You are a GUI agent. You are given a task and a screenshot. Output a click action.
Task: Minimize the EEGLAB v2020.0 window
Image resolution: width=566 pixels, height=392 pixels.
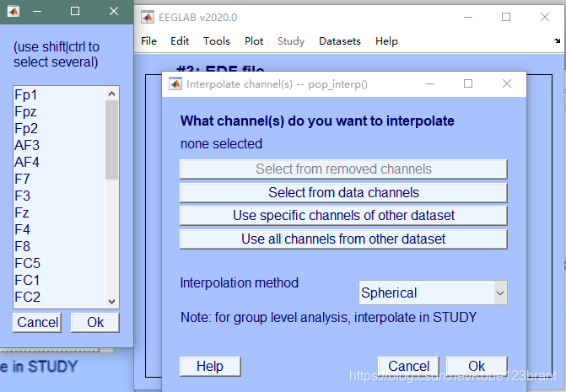pos(468,17)
